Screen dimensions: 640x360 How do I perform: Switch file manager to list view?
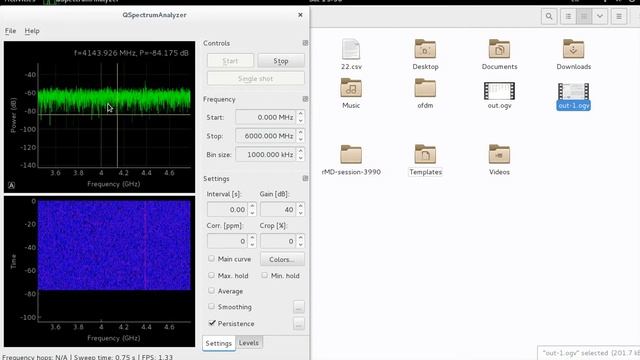[x=568, y=17]
